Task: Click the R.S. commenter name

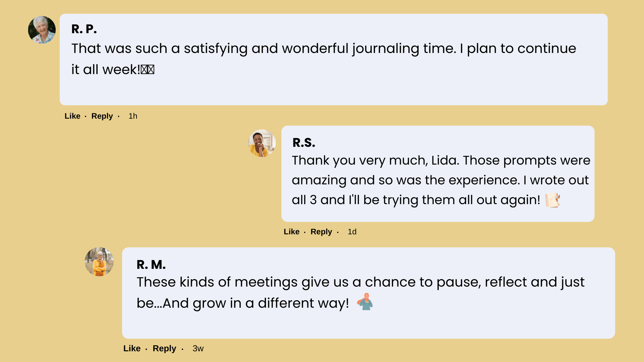Action: point(304,142)
